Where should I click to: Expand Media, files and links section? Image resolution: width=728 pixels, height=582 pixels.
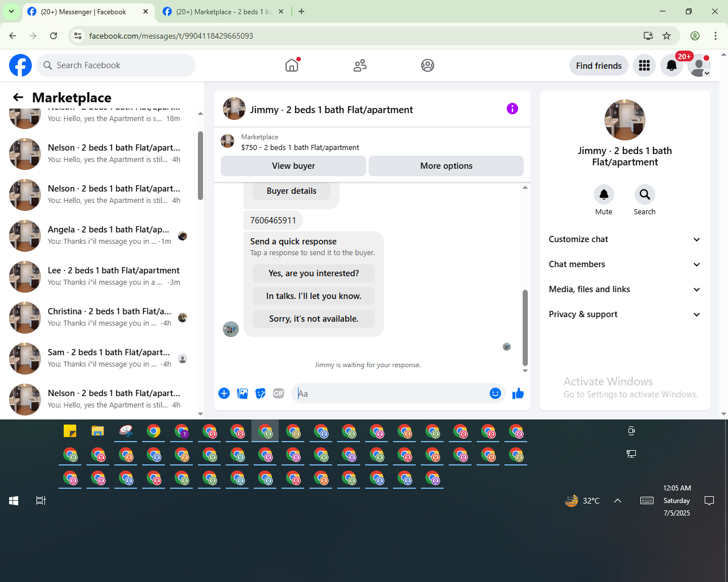625,289
